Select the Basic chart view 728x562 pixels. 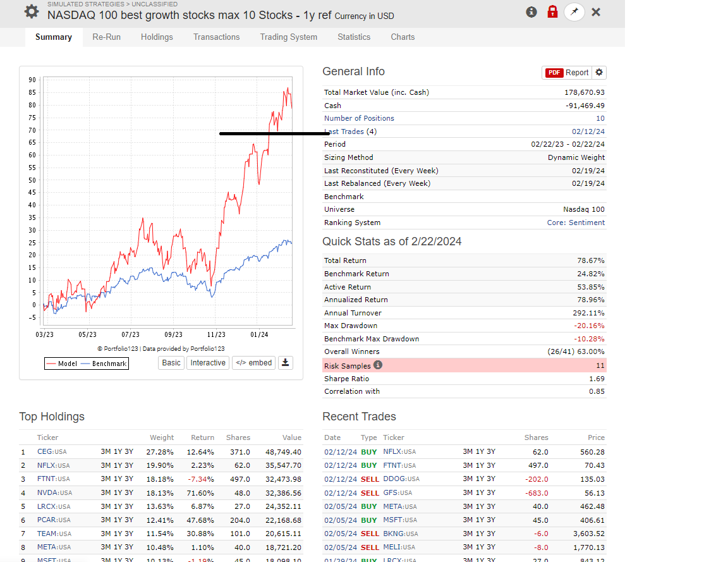171,363
